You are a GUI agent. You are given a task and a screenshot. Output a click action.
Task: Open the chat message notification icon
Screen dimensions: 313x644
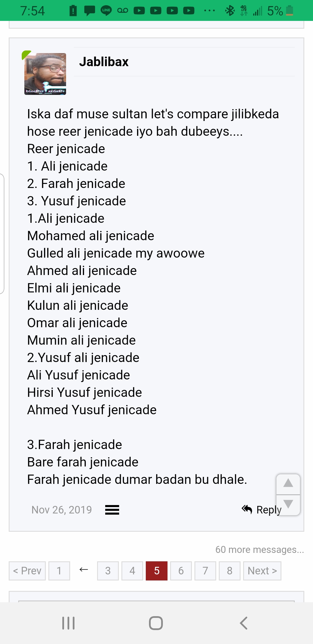coord(90,11)
